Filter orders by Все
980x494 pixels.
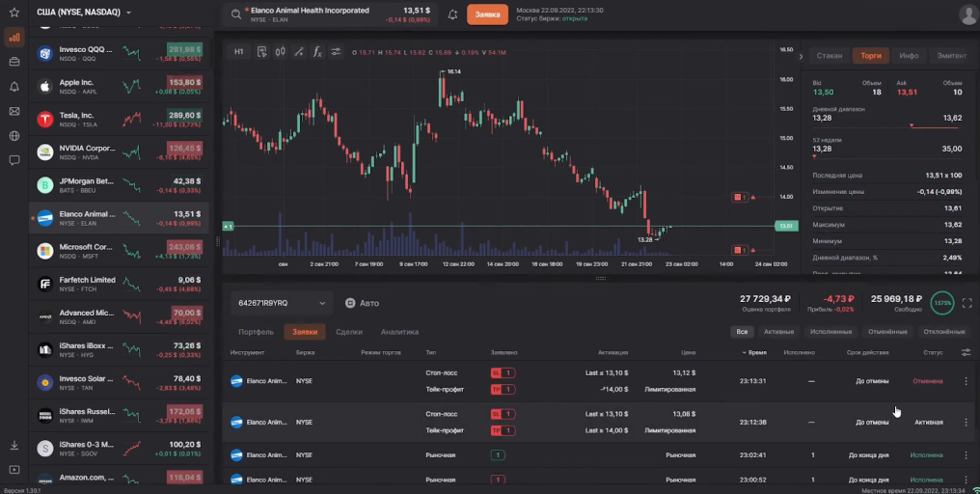(x=742, y=332)
